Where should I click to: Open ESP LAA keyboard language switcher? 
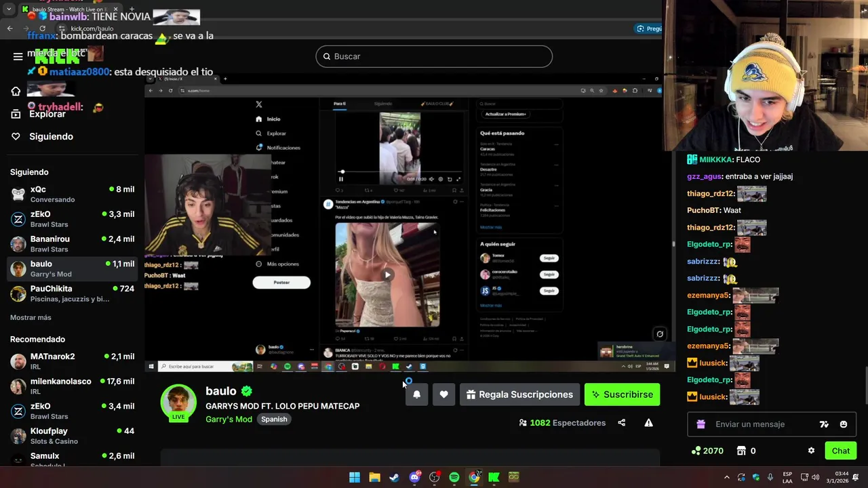click(x=787, y=477)
